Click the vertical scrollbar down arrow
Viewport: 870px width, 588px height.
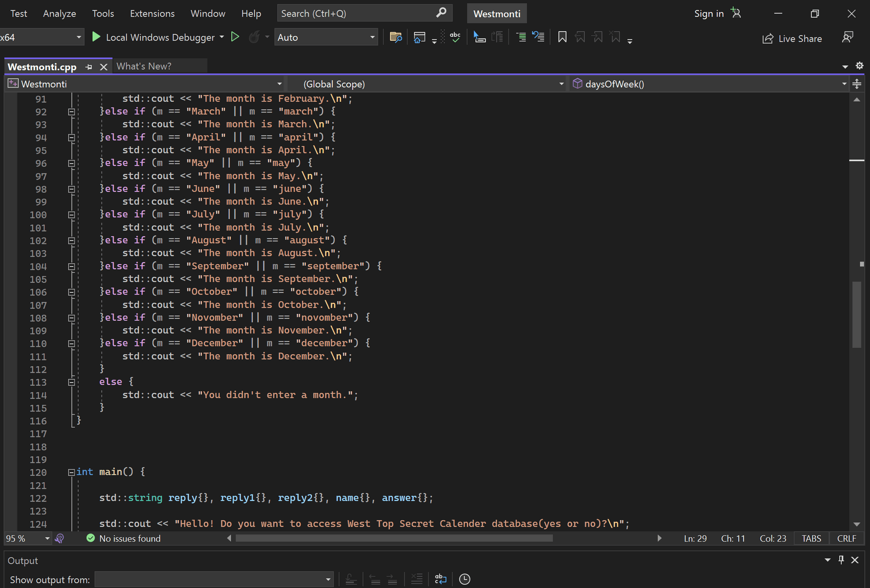pyautogui.click(x=857, y=525)
